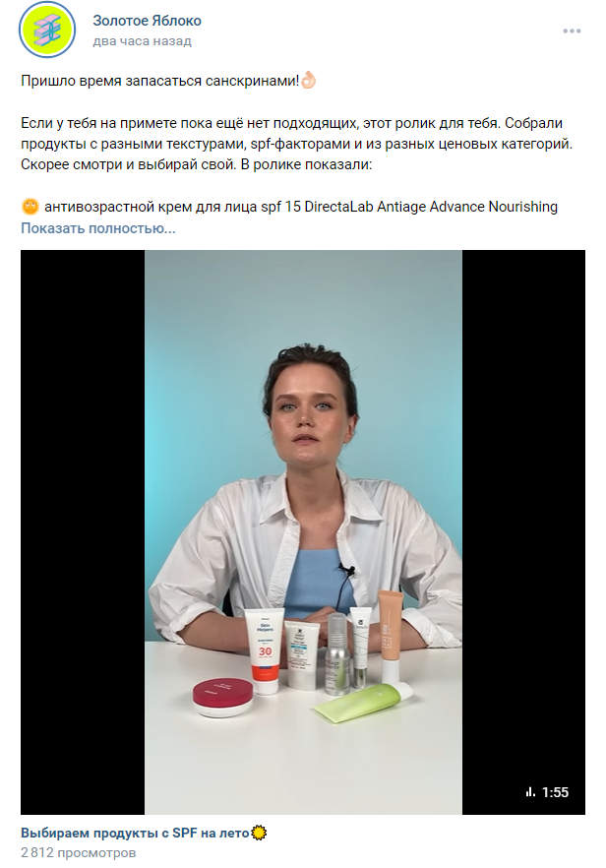Open the Золотое Яблоко round avatar logo
The image size is (606, 868).
47,30
